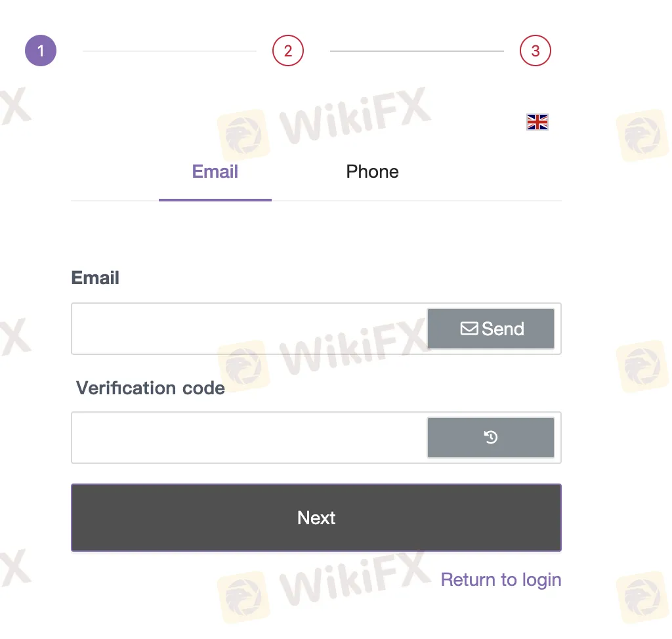Click progress line between steps 1 and 2
The width and height of the screenshot is (672, 639).
(x=169, y=51)
